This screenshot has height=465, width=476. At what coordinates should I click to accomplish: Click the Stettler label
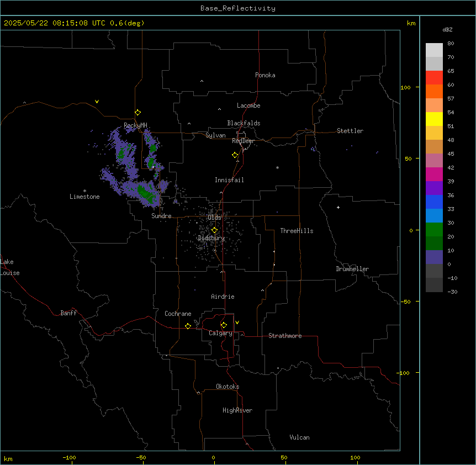pos(350,131)
